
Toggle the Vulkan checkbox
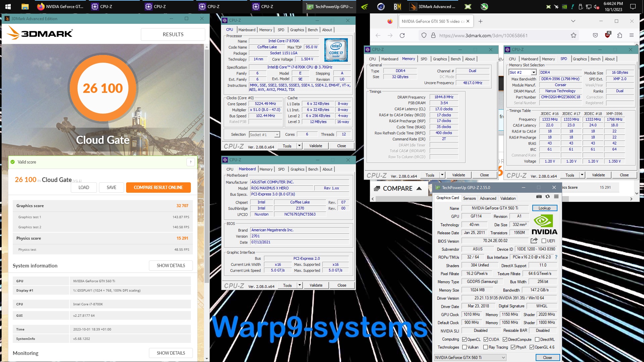point(464,347)
